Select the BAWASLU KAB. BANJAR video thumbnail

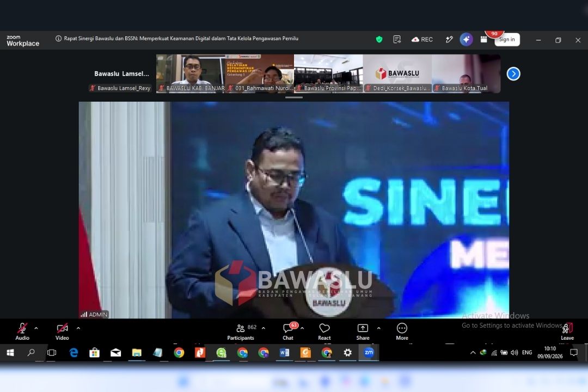[x=191, y=73]
